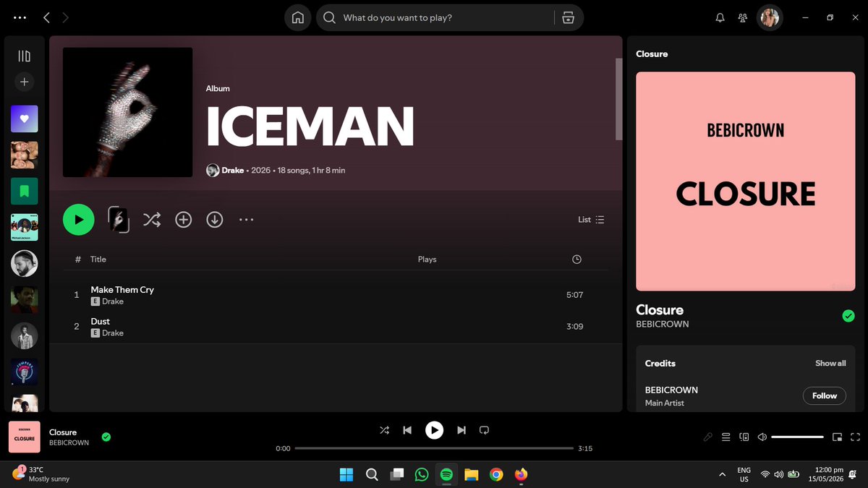Toggle repeat in the player controls
Screen dimensions: 868x488
[485, 430]
